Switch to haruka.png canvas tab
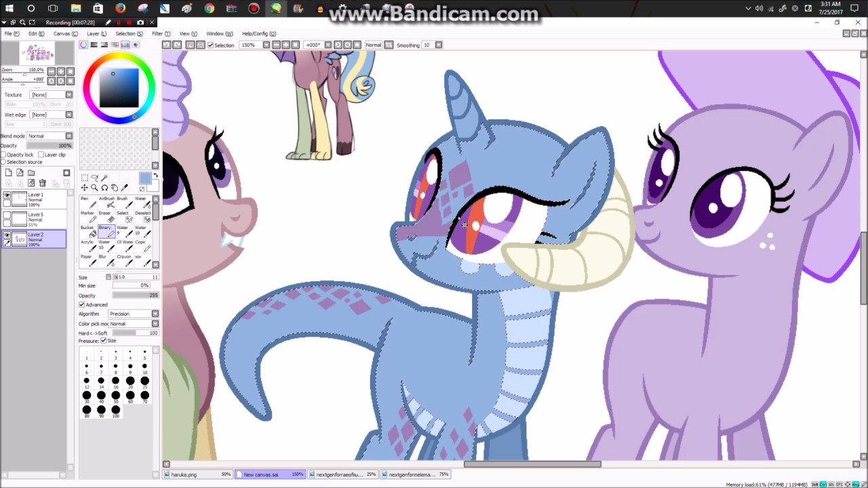868x488 pixels. (x=199, y=474)
